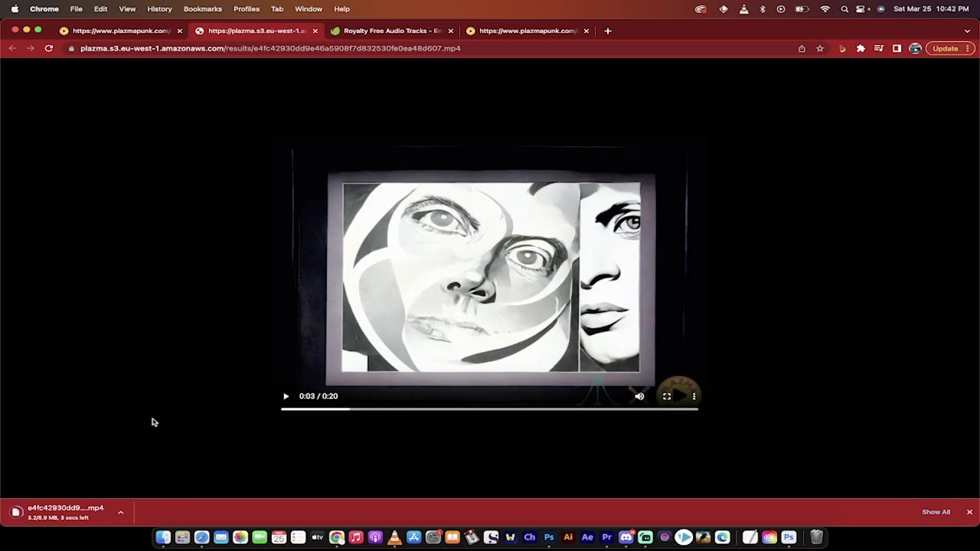Seek on the video progress bar
Image resolution: width=980 pixels, height=551 pixels.
coord(489,409)
